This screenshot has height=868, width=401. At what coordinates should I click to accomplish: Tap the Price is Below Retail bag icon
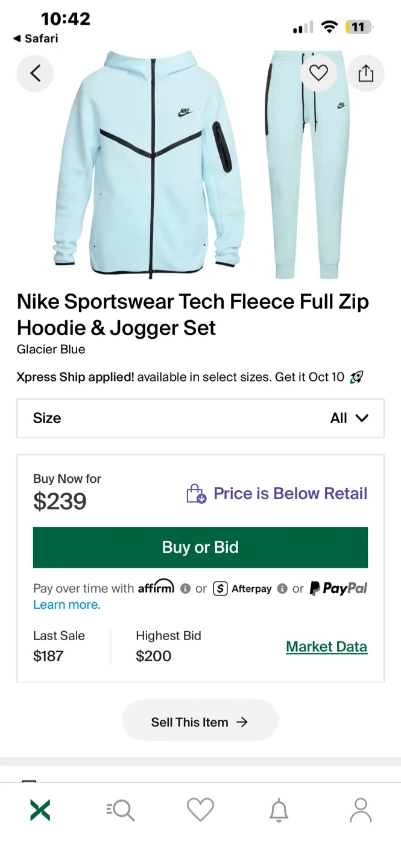(x=195, y=493)
